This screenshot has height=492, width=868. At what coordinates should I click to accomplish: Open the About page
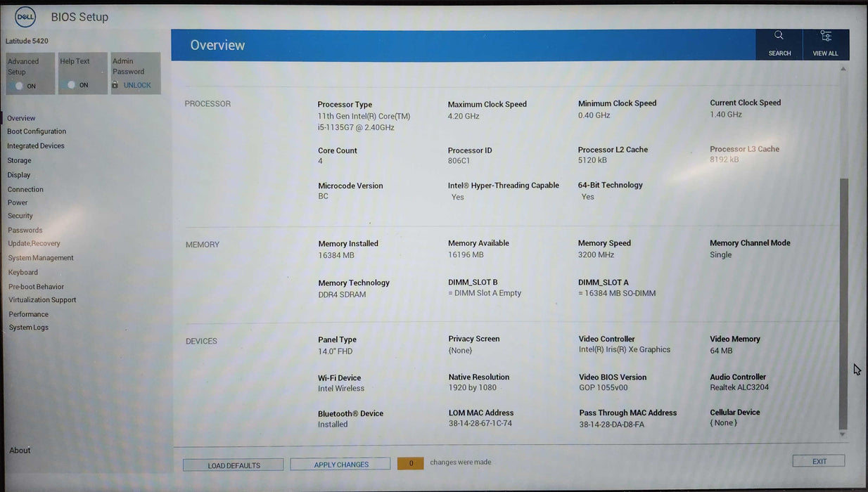20,450
